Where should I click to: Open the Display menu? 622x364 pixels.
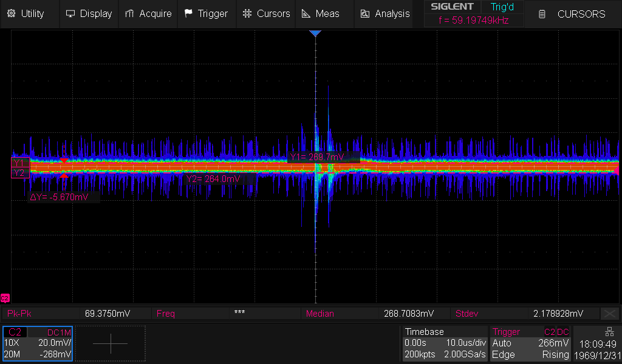pos(89,13)
